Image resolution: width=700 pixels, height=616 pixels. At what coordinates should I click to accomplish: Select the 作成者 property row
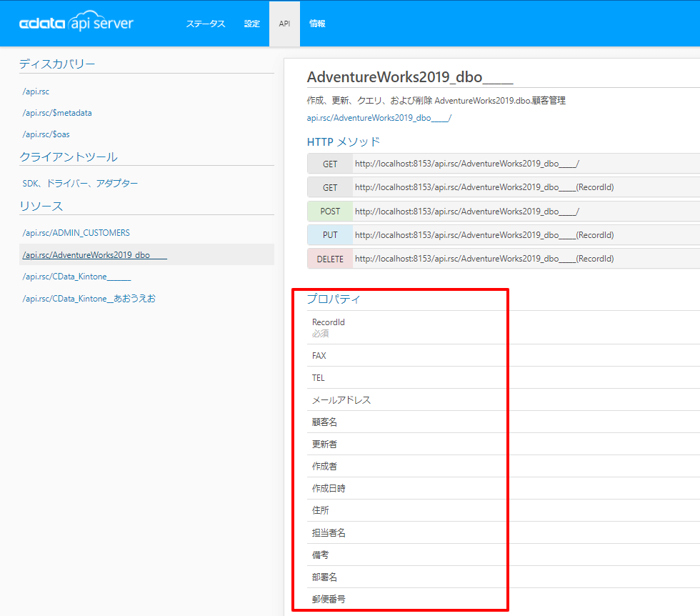click(503, 467)
